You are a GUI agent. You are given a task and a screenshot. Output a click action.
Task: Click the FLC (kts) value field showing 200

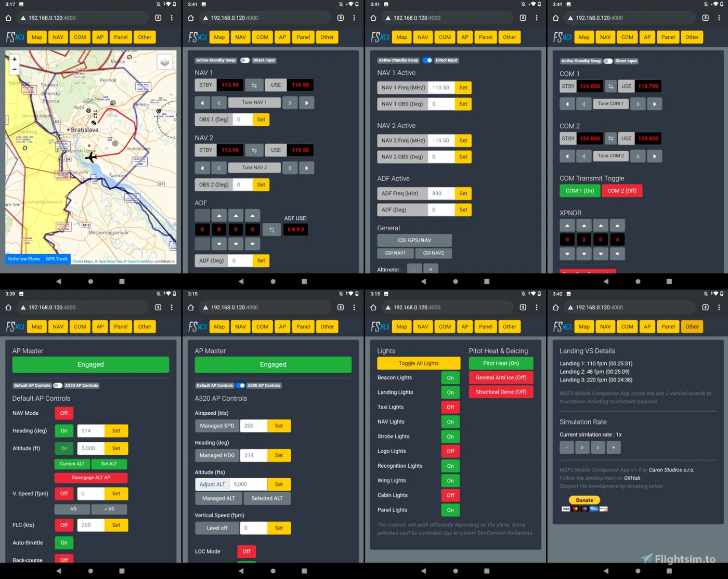coord(91,525)
